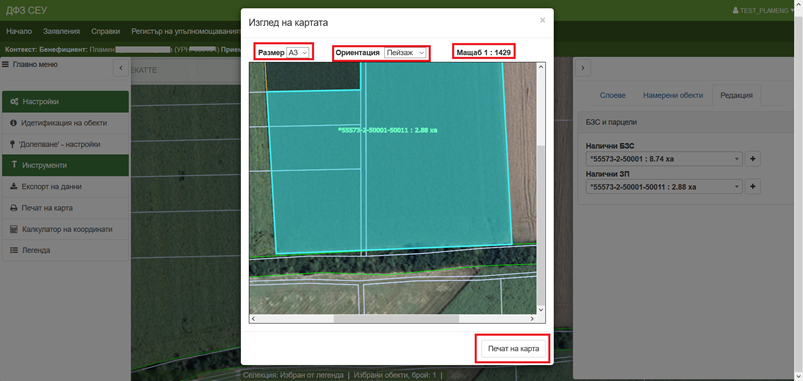Open the Справки menu item
The image size is (803, 381).
(x=105, y=31)
